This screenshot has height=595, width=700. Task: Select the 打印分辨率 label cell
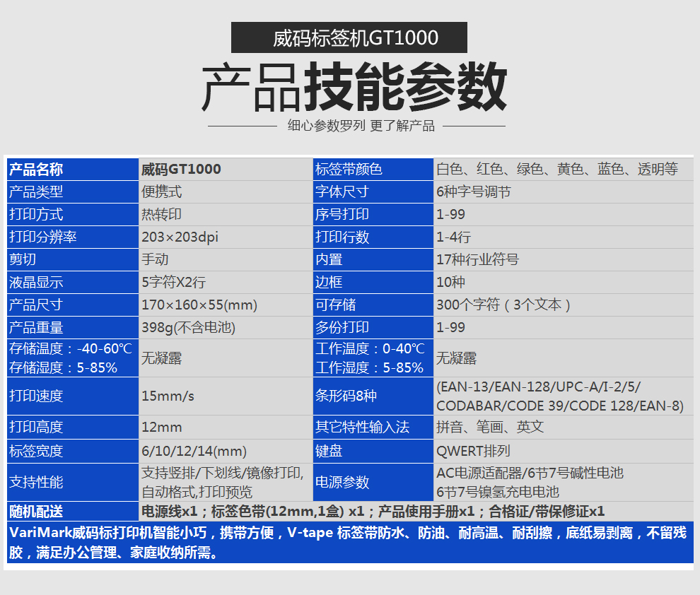[x=72, y=237]
